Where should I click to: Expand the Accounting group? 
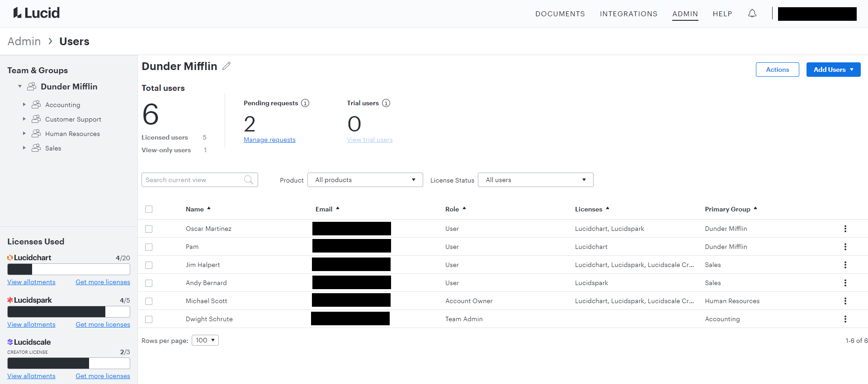coord(24,104)
